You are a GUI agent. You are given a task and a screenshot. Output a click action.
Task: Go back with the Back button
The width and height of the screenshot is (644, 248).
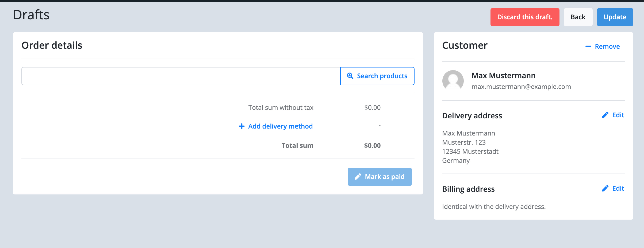(x=578, y=17)
